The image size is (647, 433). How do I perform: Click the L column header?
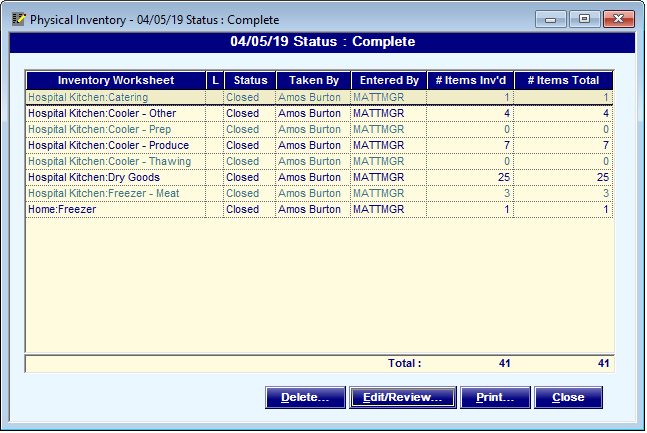214,80
